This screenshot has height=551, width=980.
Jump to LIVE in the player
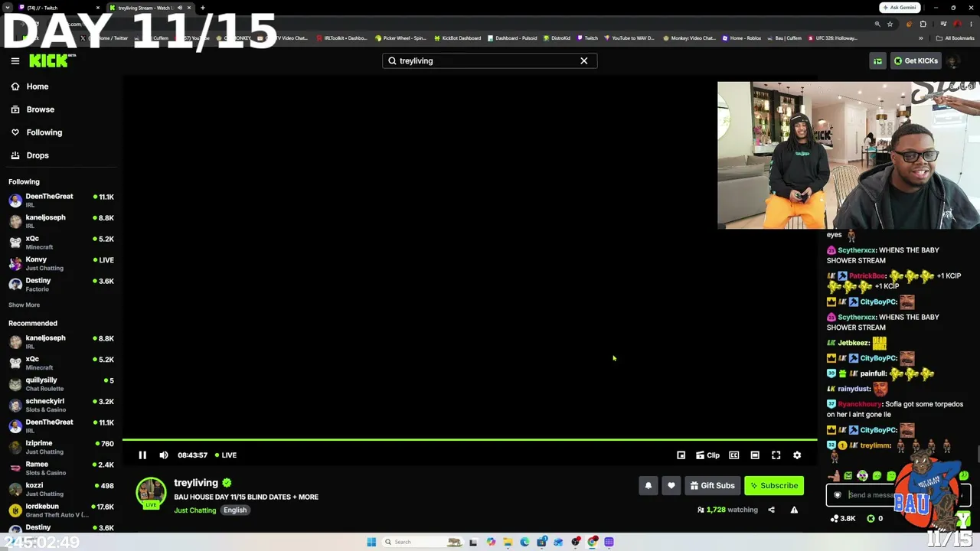point(226,455)
